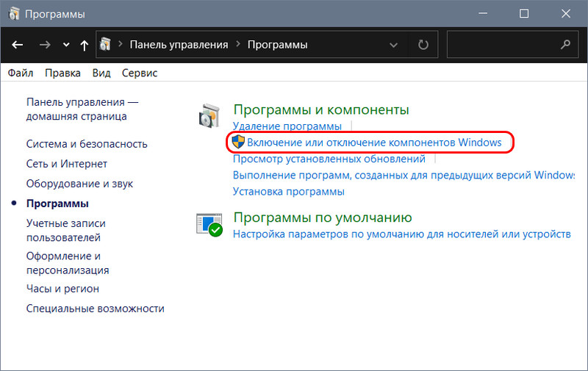Click the Программы по умолчанию icon
588x371 pixels.
coord(209,225)
